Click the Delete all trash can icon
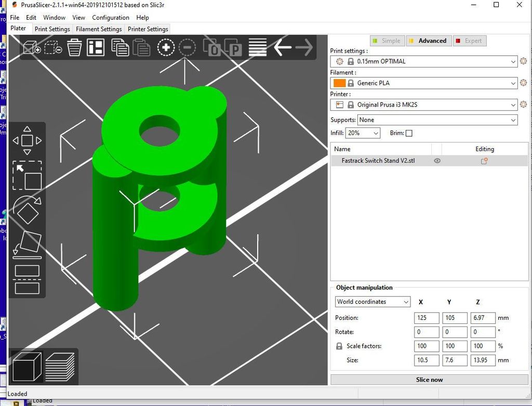Screen dimensions: 532x406 (x=75, y=48)
